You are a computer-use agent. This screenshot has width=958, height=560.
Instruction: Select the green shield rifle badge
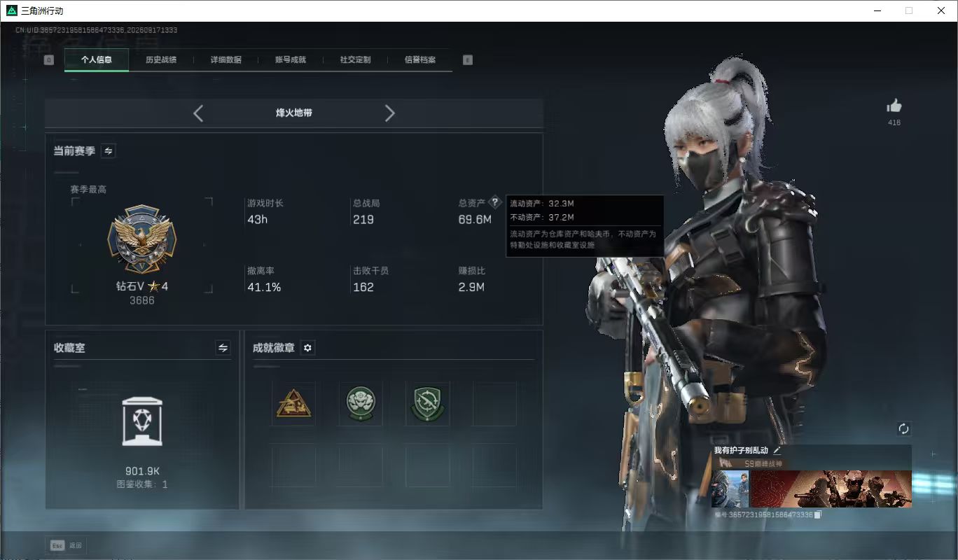pos(428,404)
